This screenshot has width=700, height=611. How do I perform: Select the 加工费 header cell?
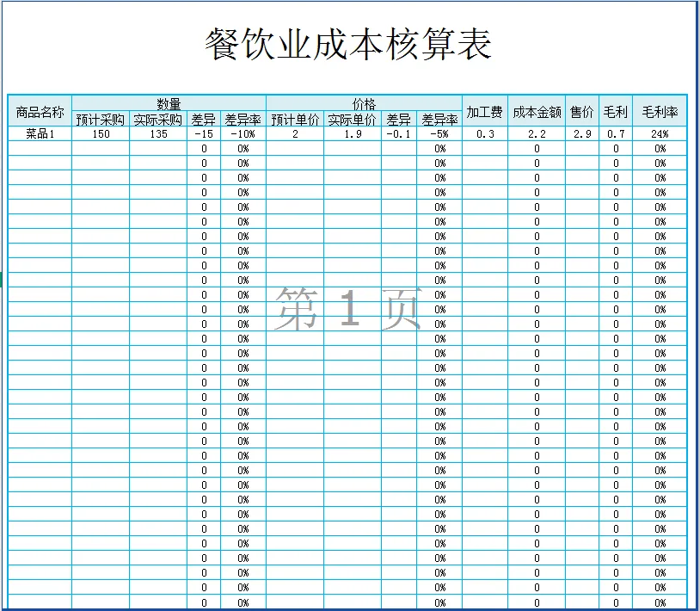pos(485,111)
